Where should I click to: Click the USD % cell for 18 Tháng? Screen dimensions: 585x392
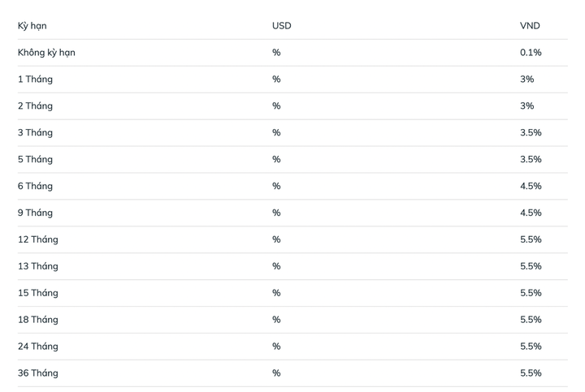276,320
